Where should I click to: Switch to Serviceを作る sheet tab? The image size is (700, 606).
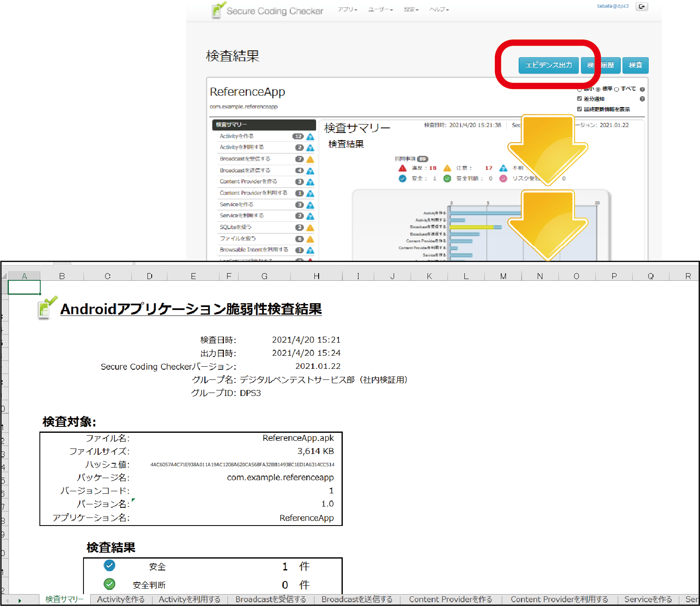click(x=648, y=599)
